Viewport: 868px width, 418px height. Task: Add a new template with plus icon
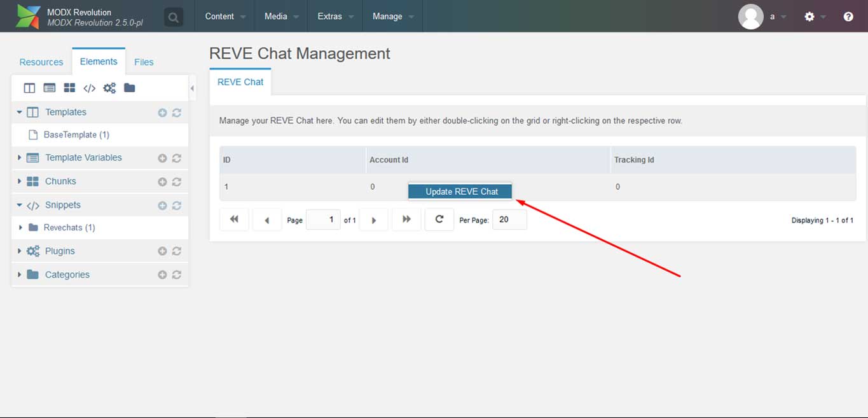(x=162, y=113)
